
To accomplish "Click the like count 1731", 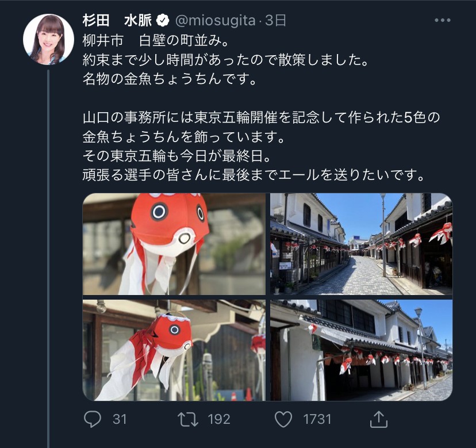I will pyautogui.click(x=317, y=419).
